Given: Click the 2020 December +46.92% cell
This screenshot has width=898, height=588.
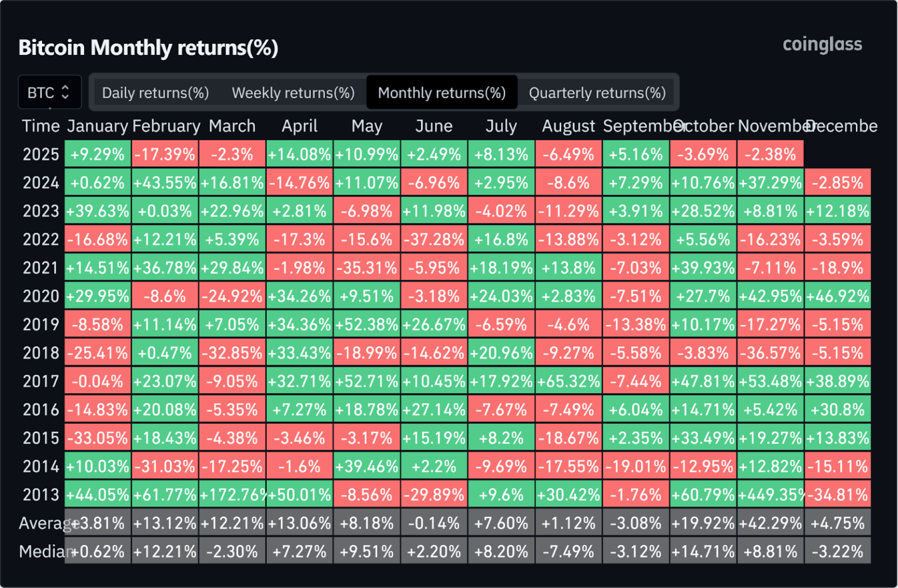Looking at the screenshot, I should (x=837, y=296).
